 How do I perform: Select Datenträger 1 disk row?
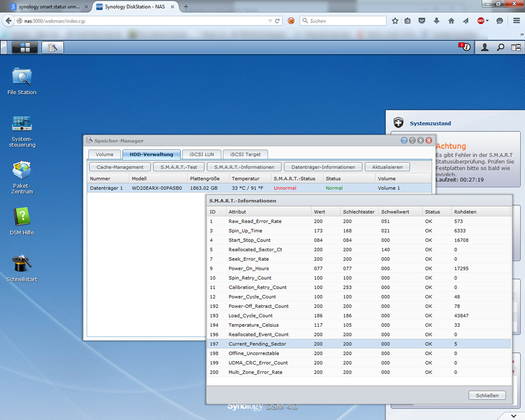coord(259,188)
